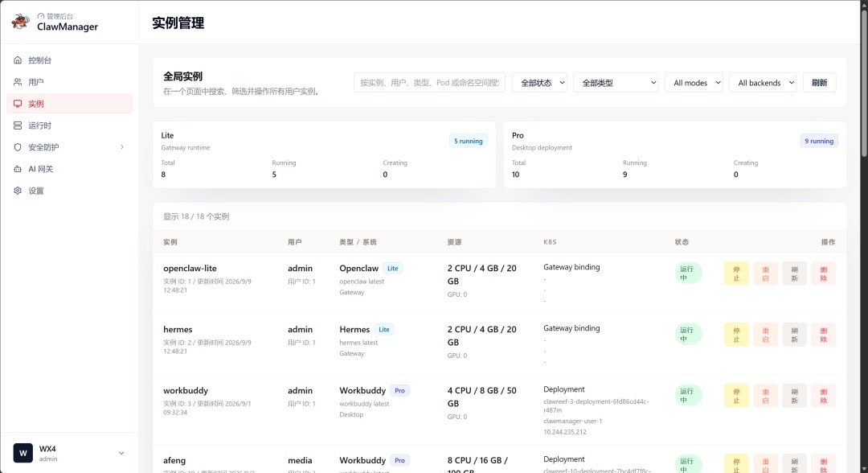Delete the openclaw-lite instance
The width and height of the screenshot is (868, 473).
824,274
